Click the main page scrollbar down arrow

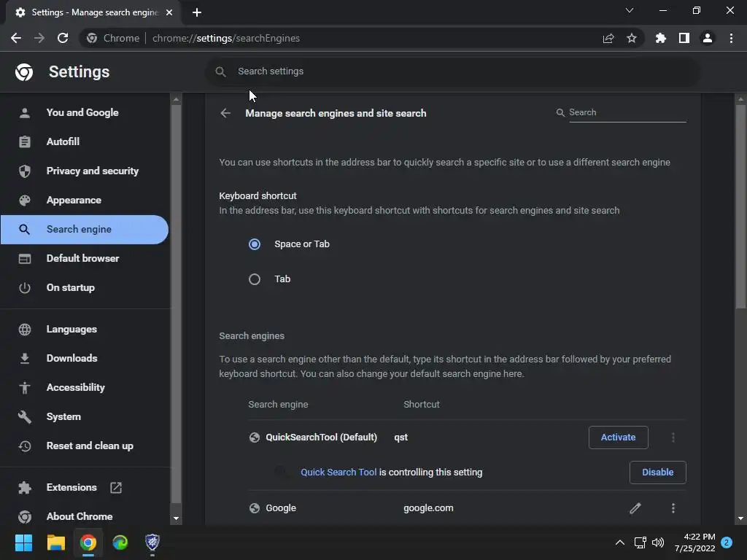740,518
